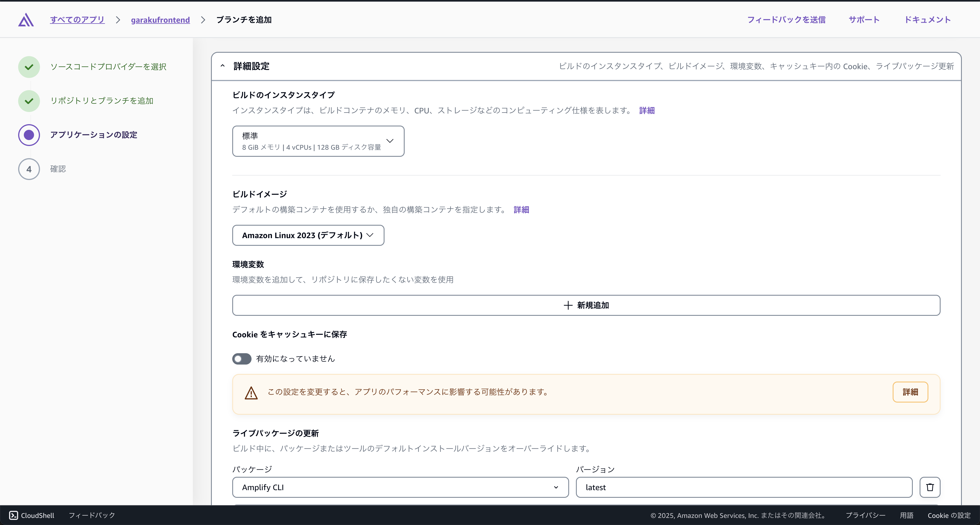The width and height of the screenshot is (980, 525).
Task: Click the CloudShell terminal icon
Action: coord(14,515)
